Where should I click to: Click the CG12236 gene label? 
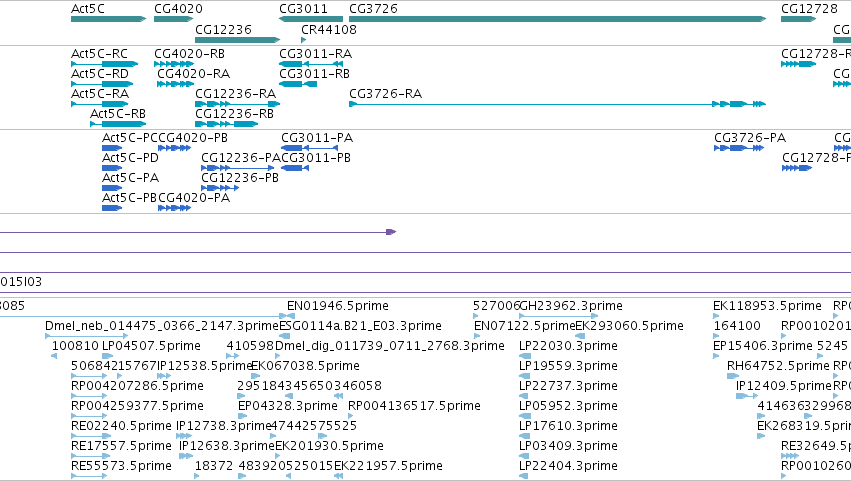223,29
